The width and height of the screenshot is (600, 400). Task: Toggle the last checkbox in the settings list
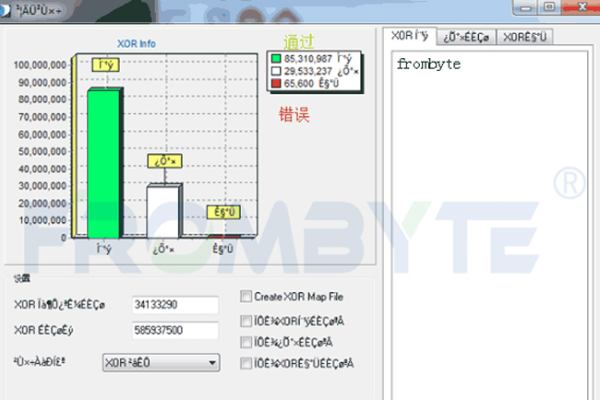[x=246, y=363]
